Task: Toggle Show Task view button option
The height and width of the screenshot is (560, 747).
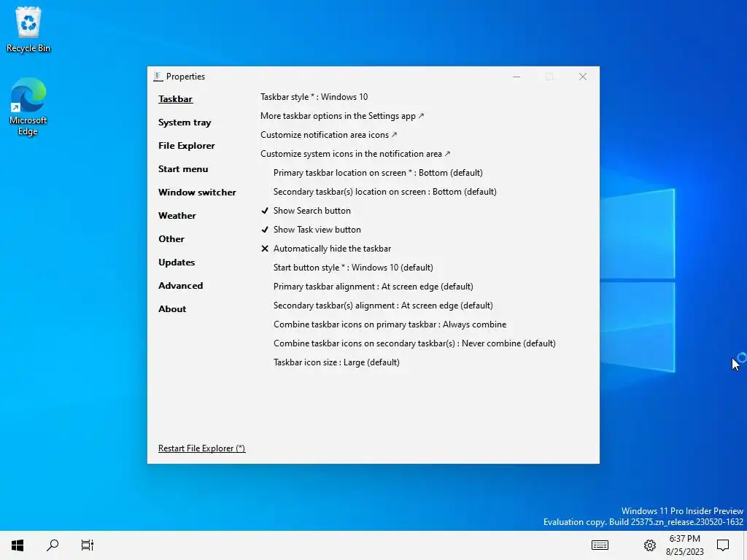Action: 311,230
